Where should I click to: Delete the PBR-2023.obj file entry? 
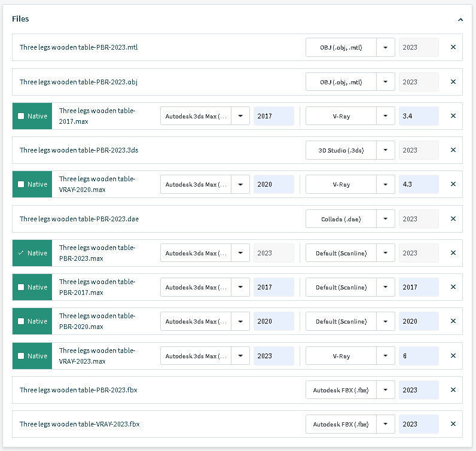[x=453, y=82]
